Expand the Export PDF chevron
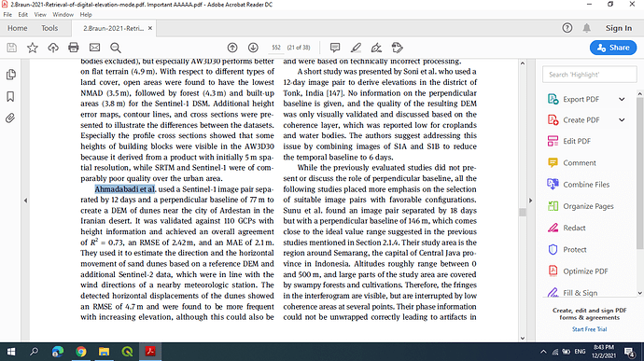The width and height of the screenshot is (644, 361). point(622,99)
